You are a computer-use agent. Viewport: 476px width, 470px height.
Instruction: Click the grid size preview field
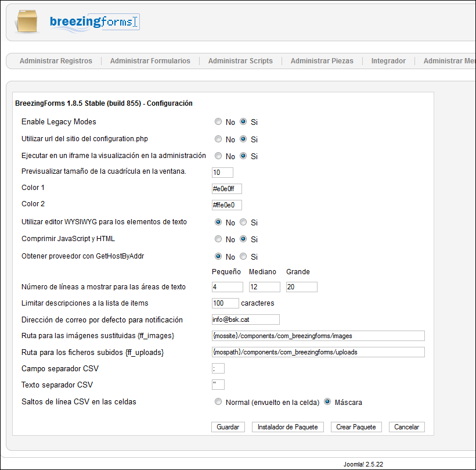click(222, 173)
